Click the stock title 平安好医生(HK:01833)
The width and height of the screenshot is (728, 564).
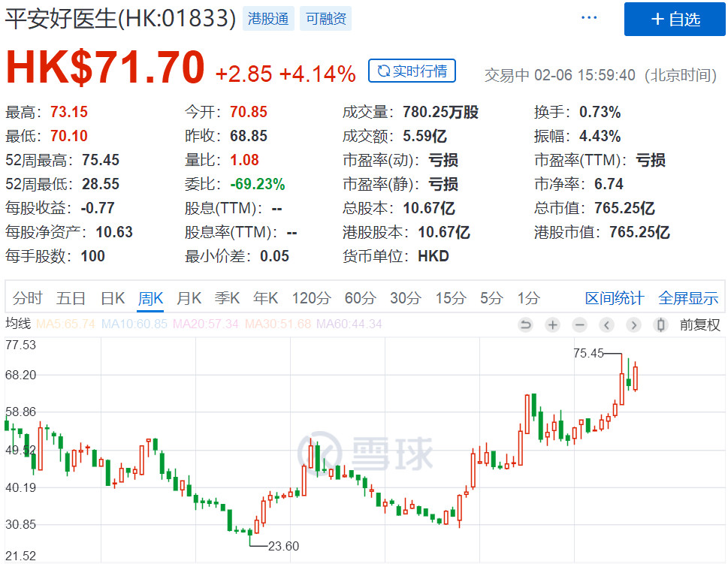pos(121,19)
